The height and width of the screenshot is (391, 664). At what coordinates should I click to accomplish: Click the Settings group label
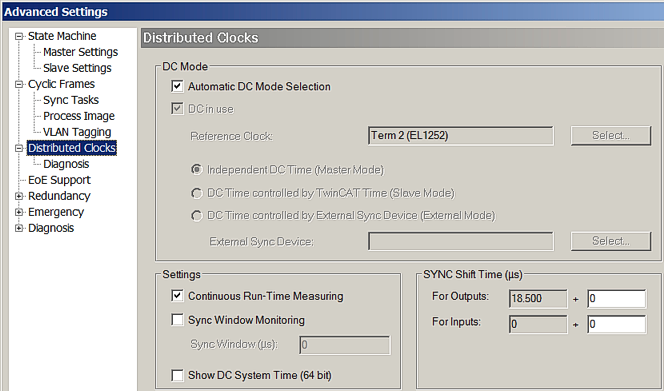pos(181,275)
